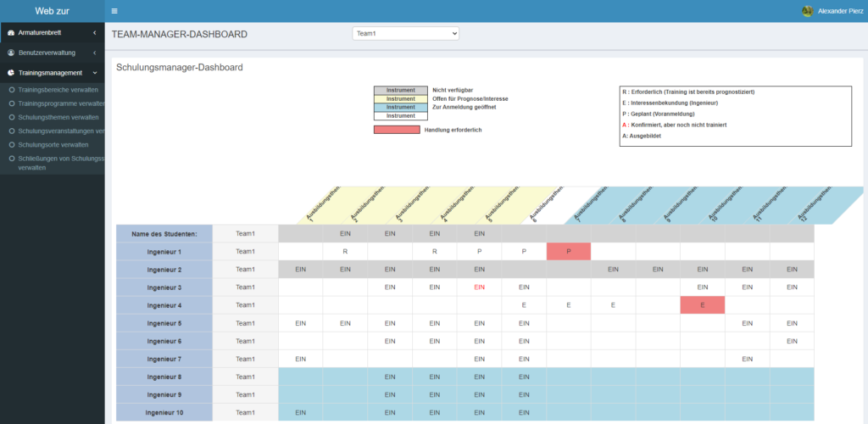Viewport: 868px width, 424px height.
Task: Open the Team1 team selector dropdown
Action: point(405,34)
